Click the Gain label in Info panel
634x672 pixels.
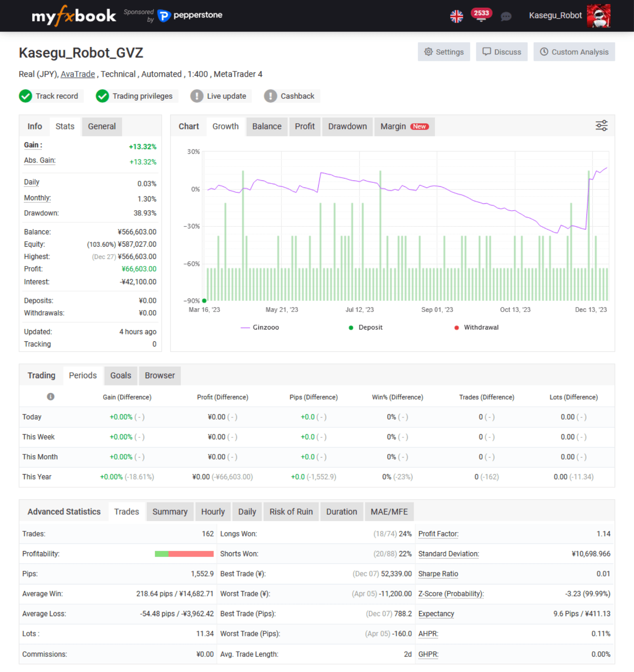33,145
